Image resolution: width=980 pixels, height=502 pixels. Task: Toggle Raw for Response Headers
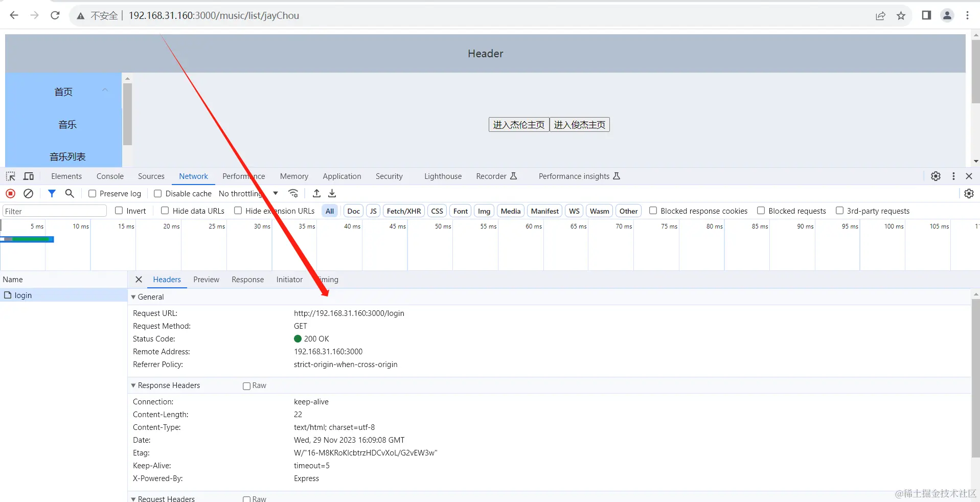coord(246,386)
